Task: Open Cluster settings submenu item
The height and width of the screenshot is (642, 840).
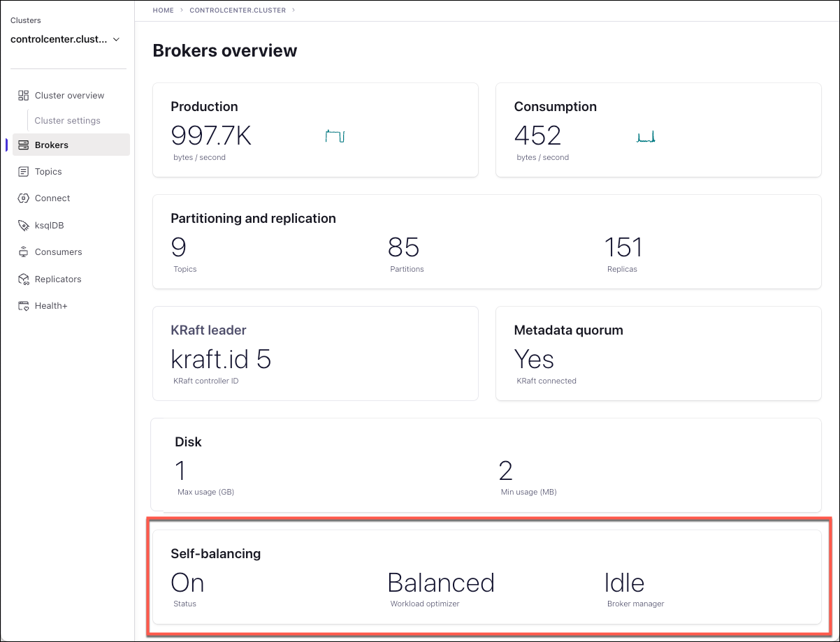Action: pos(68,120)
